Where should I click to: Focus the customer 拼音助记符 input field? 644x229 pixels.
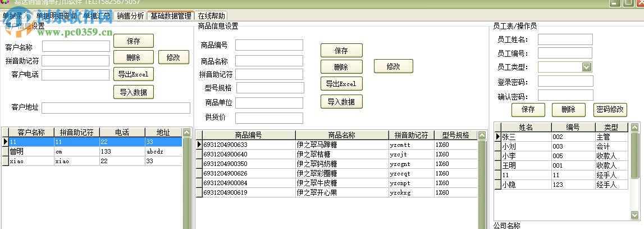[x=76, y=61]
